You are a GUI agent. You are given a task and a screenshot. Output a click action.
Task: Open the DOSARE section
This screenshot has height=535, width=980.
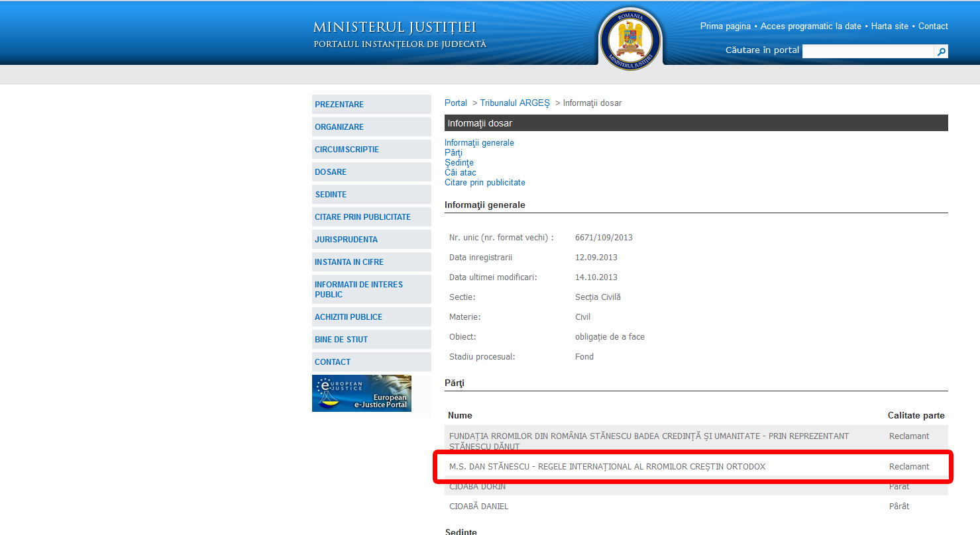[331, 171]
